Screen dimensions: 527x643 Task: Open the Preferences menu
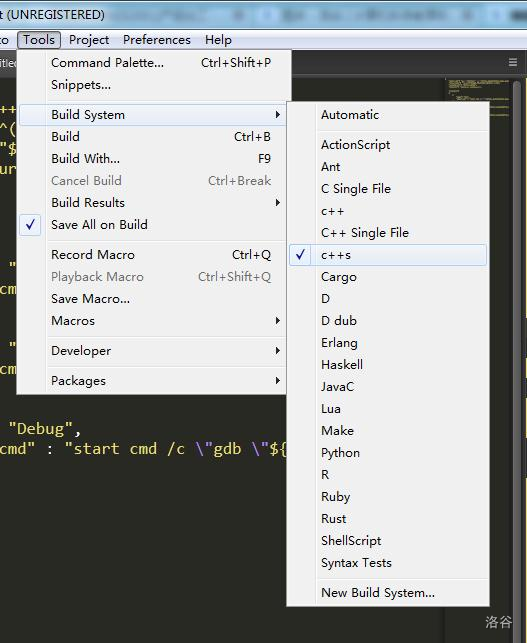(157, 40)
